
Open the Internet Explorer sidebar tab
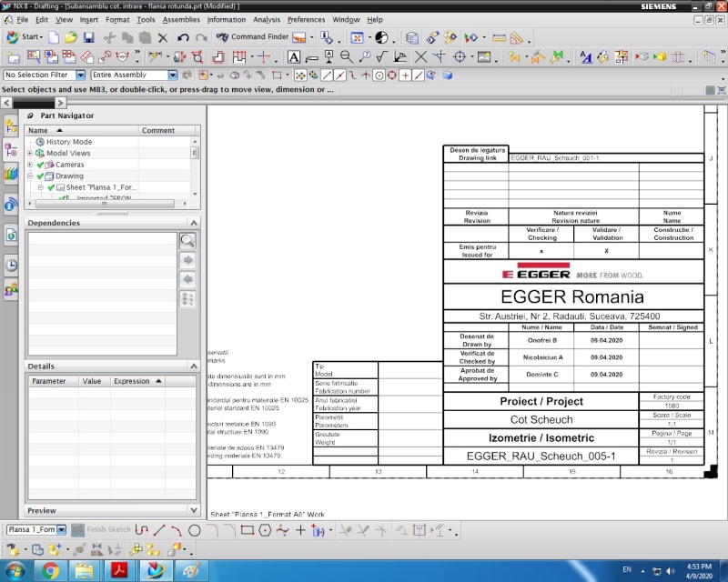[x=11, y=235]
